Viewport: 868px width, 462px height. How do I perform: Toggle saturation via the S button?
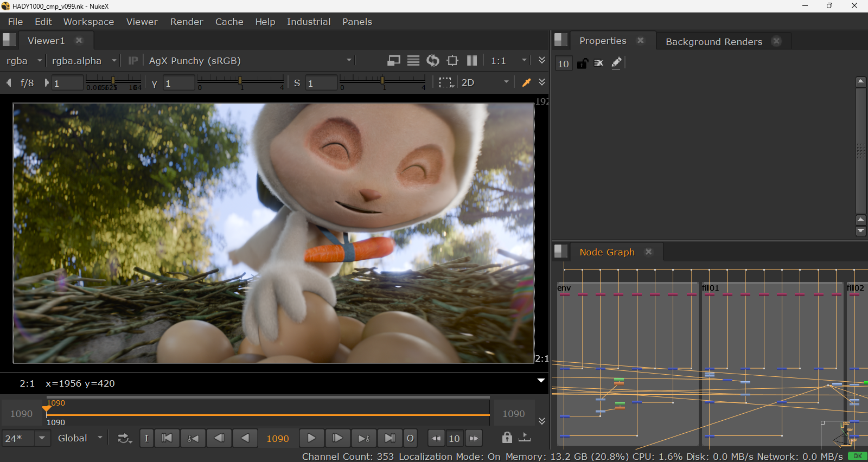(x=297, y=83)
